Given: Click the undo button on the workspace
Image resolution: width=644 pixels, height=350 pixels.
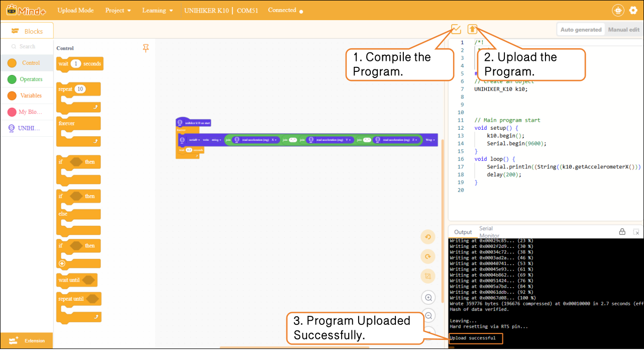Looking at the screenshot, I should (428, 237).
